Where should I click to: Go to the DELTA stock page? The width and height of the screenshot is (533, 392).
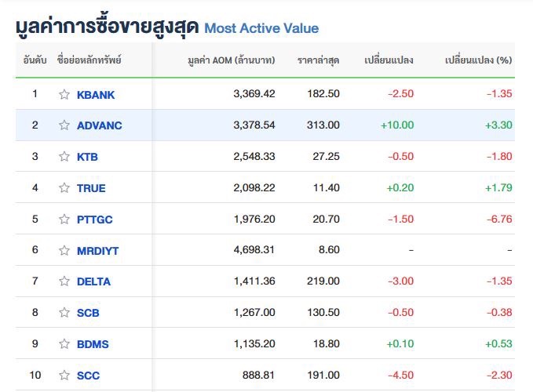pyautogui.click(x=94, y=281)
